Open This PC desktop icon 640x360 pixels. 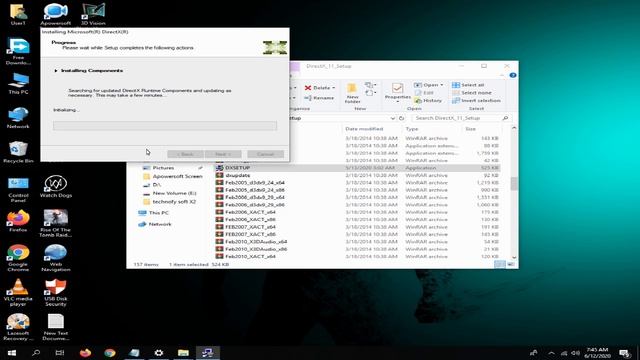tap(18, 83)
